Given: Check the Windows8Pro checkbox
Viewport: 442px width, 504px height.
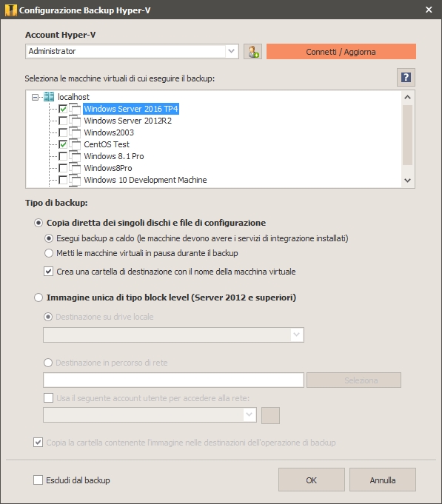Looking at the screenshot, I should coord(63,169).
